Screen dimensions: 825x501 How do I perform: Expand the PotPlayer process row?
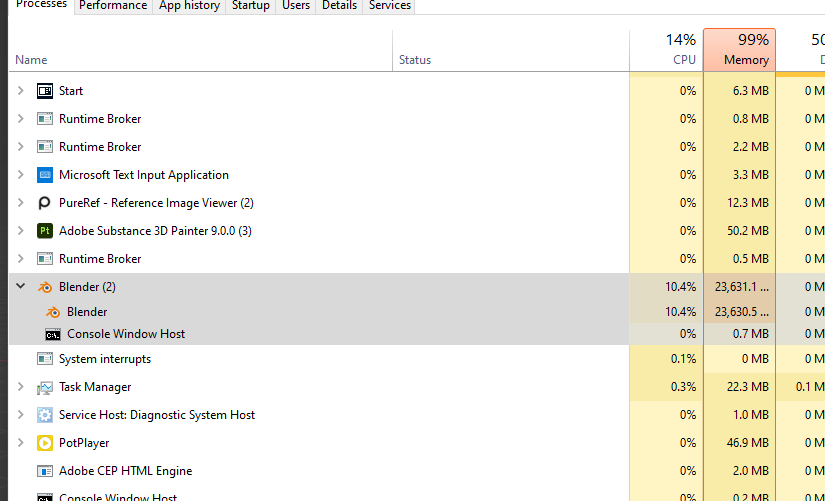pyautogui.click(x=21, y=443)
